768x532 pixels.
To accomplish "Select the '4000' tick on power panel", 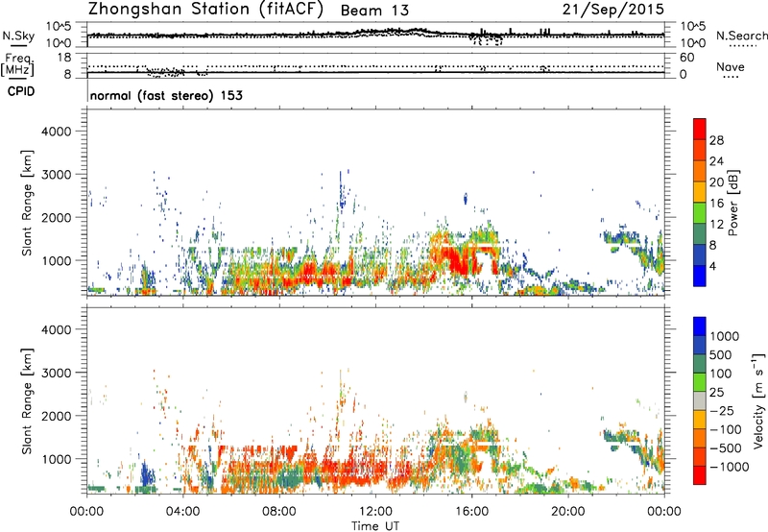I will point(57,132).
